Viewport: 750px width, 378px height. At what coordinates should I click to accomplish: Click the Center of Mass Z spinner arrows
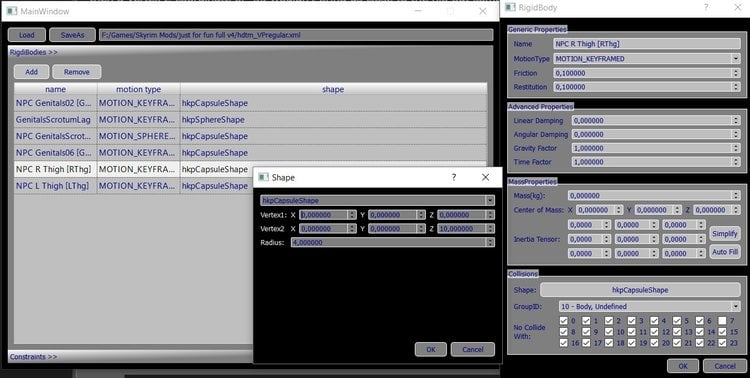click(x=737, y=210)
